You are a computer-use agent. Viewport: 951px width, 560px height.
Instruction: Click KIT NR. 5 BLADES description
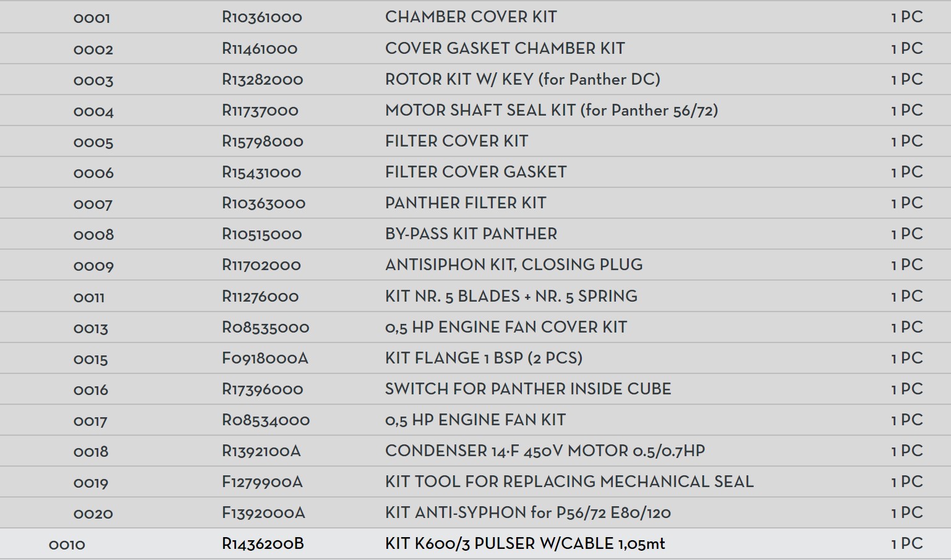click(x=511, y=296)
